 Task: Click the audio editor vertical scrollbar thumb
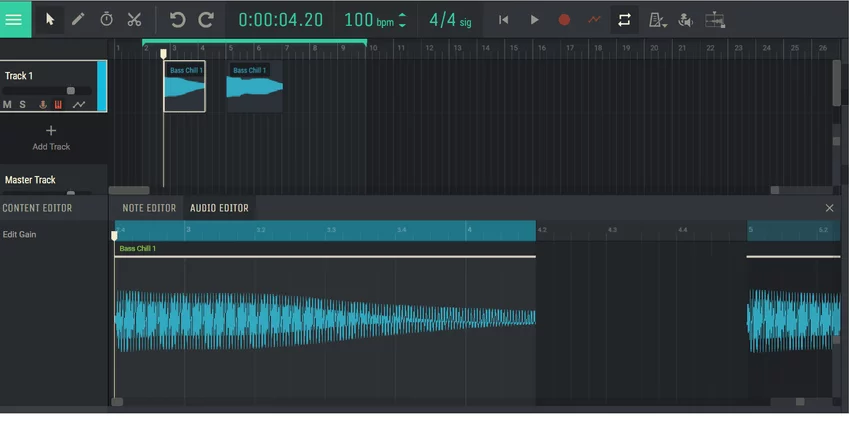click(x=836, y=340)
